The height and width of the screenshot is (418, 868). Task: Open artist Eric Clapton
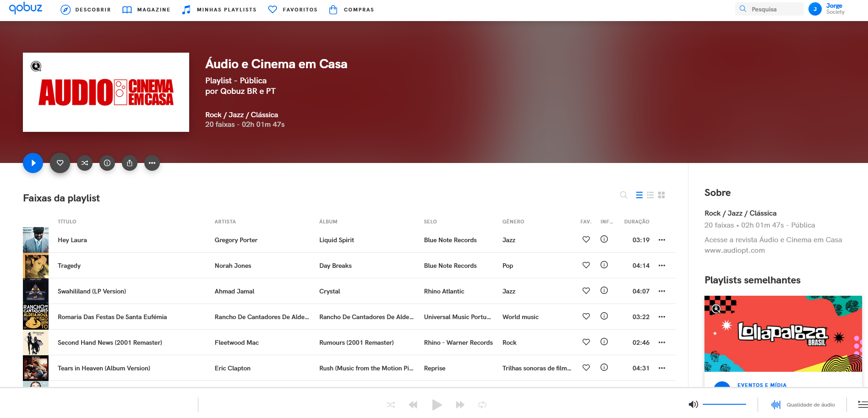coord(232,368)
